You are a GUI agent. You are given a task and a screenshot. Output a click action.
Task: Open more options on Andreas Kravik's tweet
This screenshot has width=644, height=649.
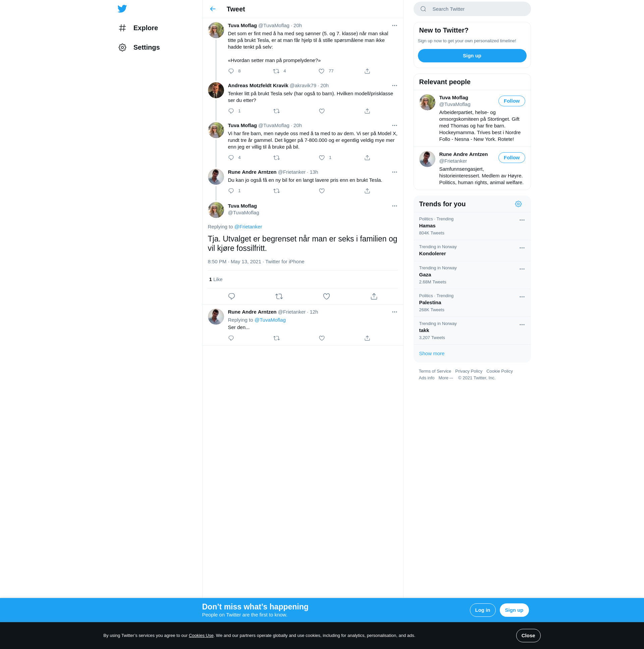coord(394,86)
